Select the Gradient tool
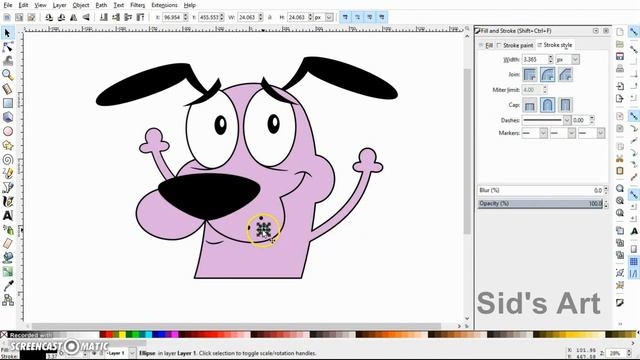640x360 pixels. pyautogui.click(x=7, y=272)
